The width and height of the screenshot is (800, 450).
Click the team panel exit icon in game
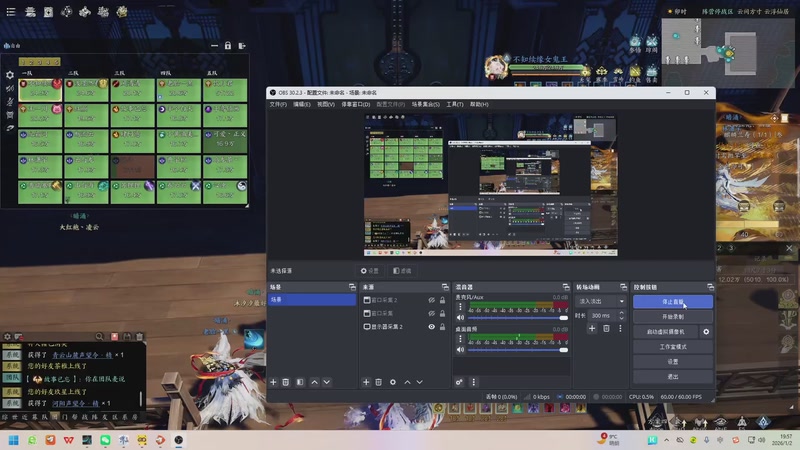[x=242, y=46]
